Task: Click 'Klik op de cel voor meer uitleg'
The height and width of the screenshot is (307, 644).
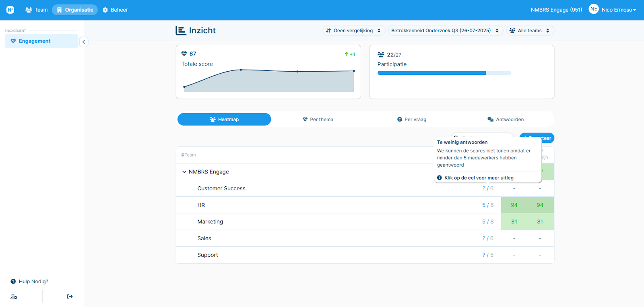Action: click(x=479, y=178)
